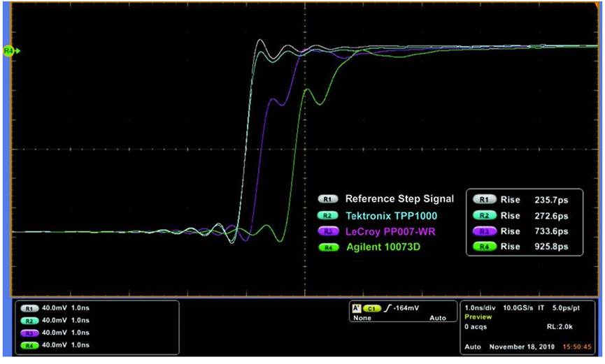
Task: Click trigger mode Auto in trigger panel
Action: point(437,318)
